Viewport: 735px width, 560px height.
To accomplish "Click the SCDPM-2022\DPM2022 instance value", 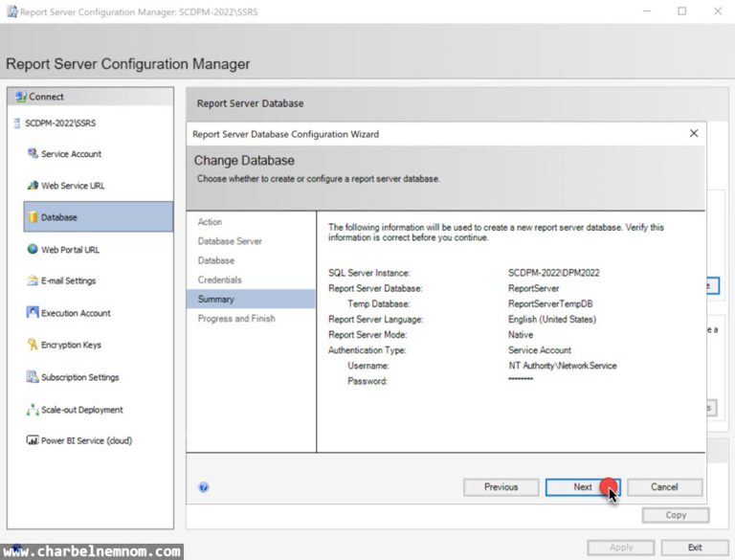I will (x=553, y=273).
